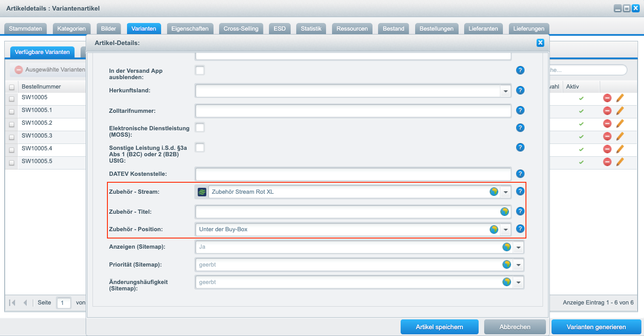Image resolution: width=644 pixels, height=336 pixels.
Task: Expand the Zubehör - Position dropdown arrow
Action: (505, 230)
